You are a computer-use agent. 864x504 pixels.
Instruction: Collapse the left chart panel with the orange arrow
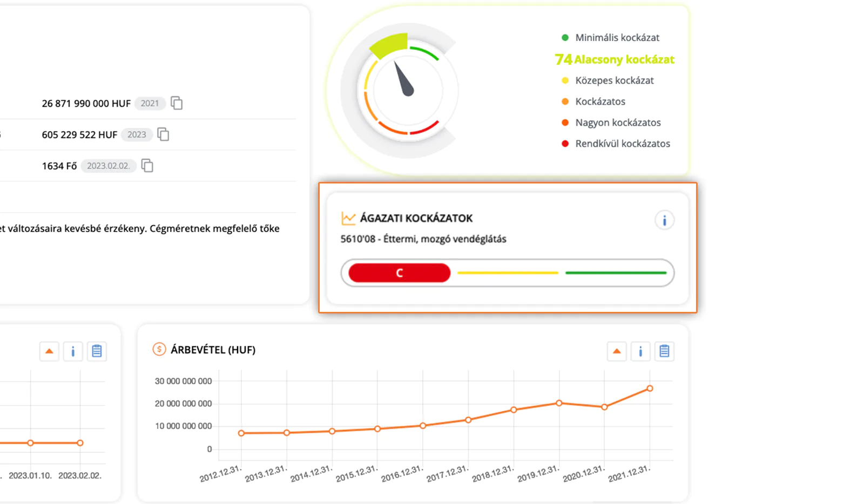coord(49,351)
